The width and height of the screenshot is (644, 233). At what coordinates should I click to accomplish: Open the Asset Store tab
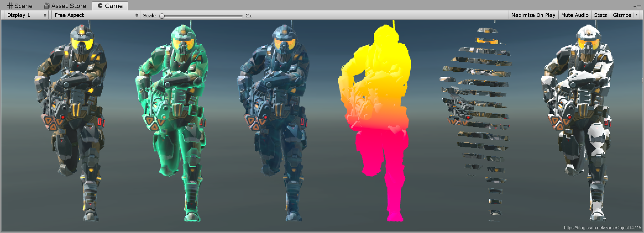click(65, 6)
